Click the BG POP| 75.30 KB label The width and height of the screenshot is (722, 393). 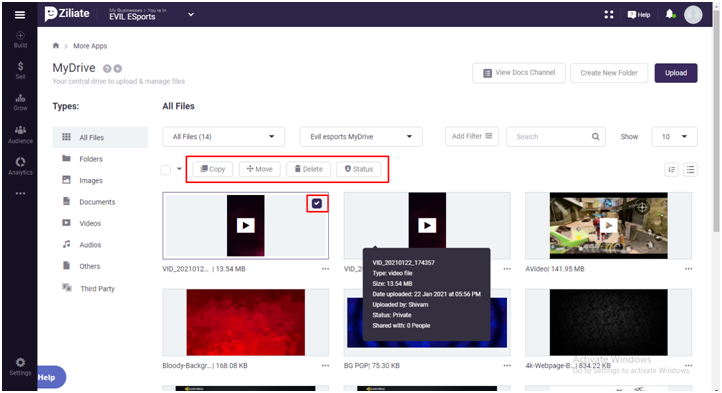point(372,366)
